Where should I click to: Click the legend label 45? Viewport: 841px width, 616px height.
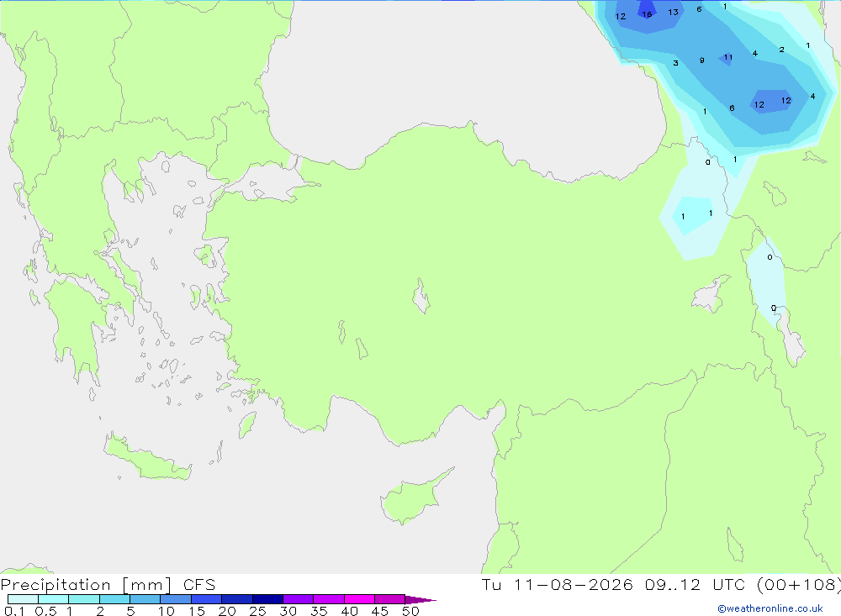coord(380,611)
